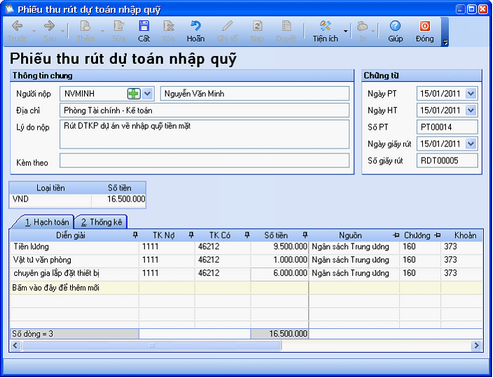493x378 pixels.
Task: Click the TK Nợ column header
Action: pos(163,235)
